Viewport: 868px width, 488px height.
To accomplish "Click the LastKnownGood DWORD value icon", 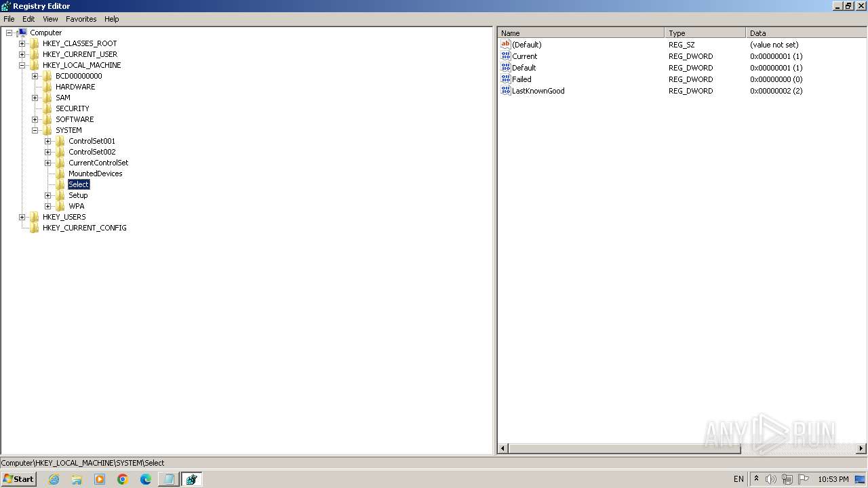I will coord(505,91).
